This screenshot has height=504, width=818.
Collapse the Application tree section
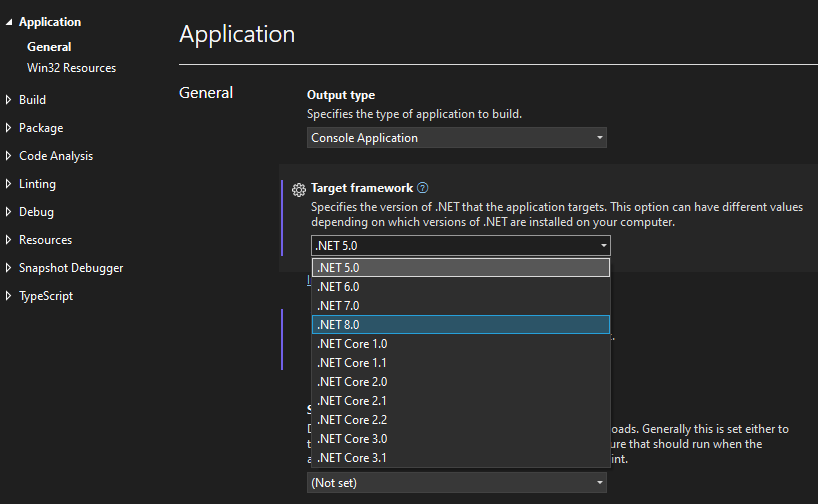(x=9, y=22)
